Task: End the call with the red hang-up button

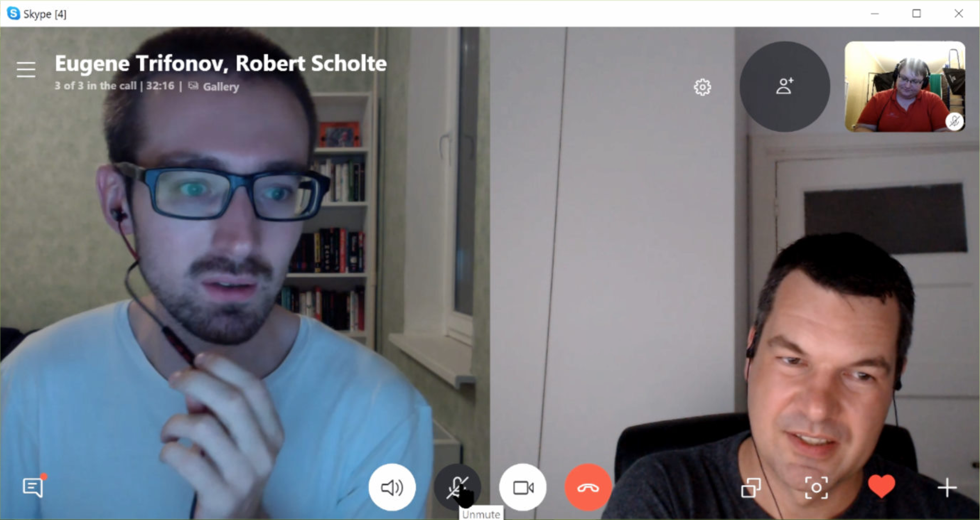Action: click(x=588, y=488)
